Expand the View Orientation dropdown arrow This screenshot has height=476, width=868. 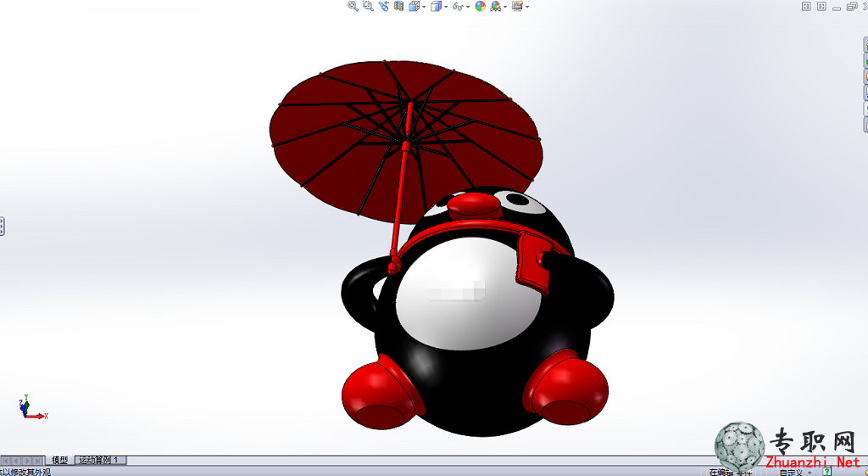click(424, 7)
